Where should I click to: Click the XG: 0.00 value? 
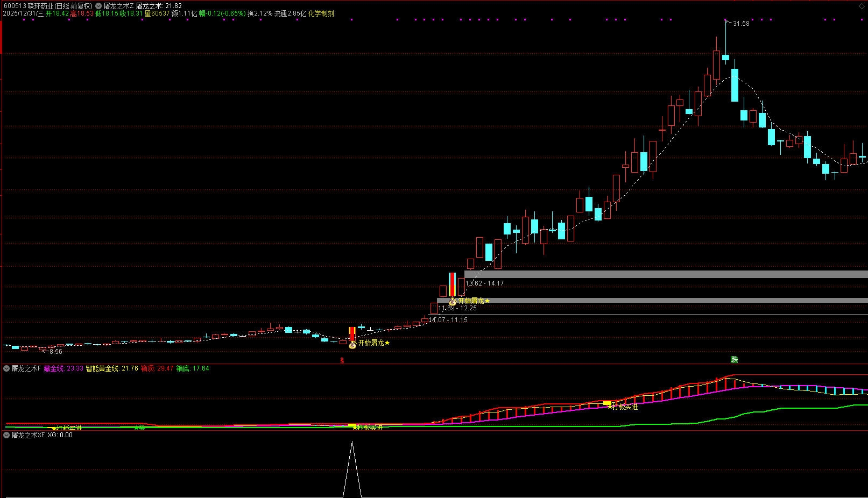[x=60, y=435]
